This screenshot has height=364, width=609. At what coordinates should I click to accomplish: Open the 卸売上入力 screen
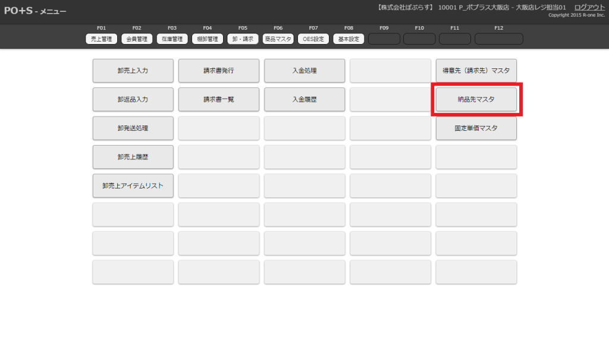coord(133,71)
